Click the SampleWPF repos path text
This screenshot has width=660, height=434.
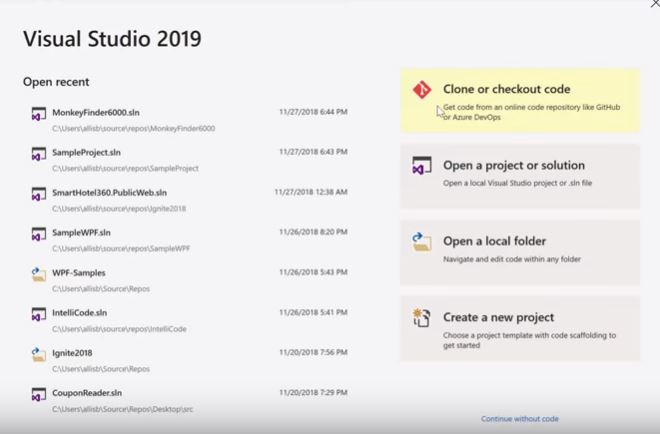click(121, 249)
